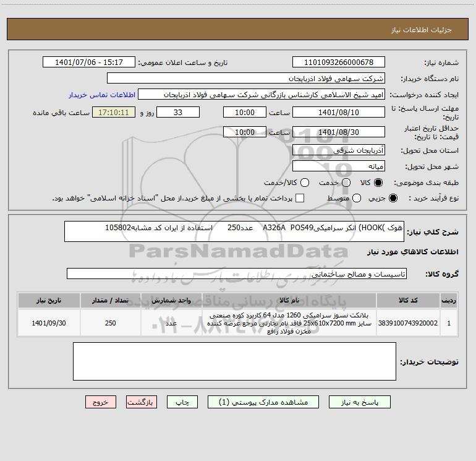
Task: Click the requester field امید شیخ الاسلامی
Action: tap(261, 95)
